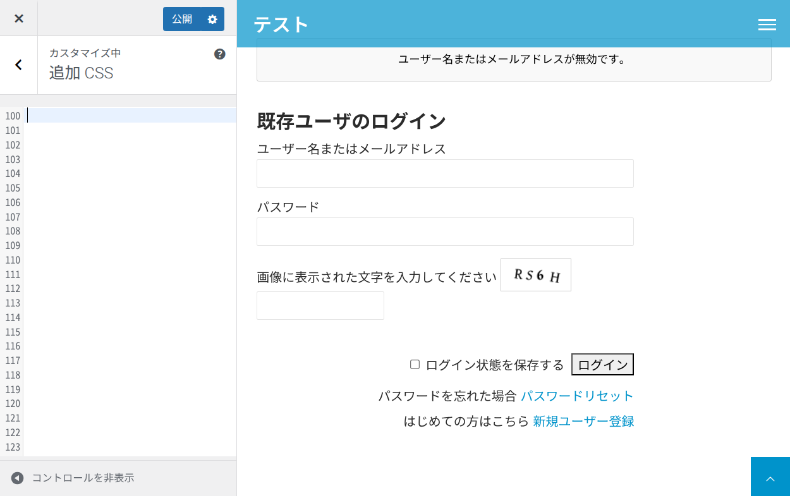Image resolution: width=790 pixels, height=496 pixels.
Task: Open the hamburger menu in the header
Action: (x=767, y=24)
